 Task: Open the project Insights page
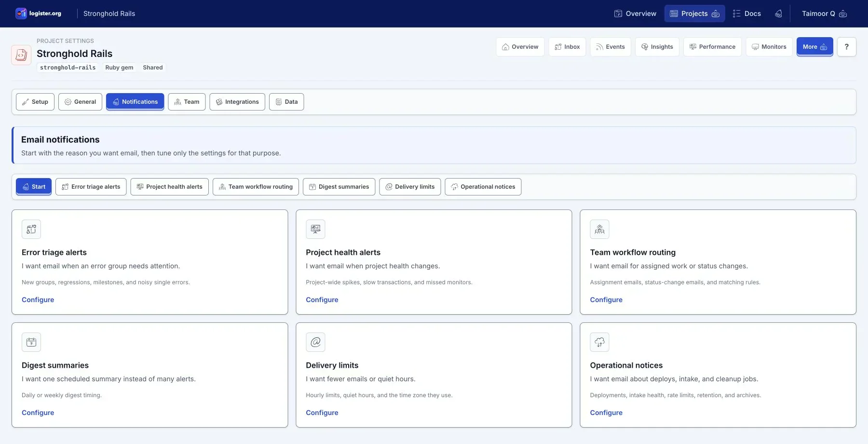tap(657, 47)
